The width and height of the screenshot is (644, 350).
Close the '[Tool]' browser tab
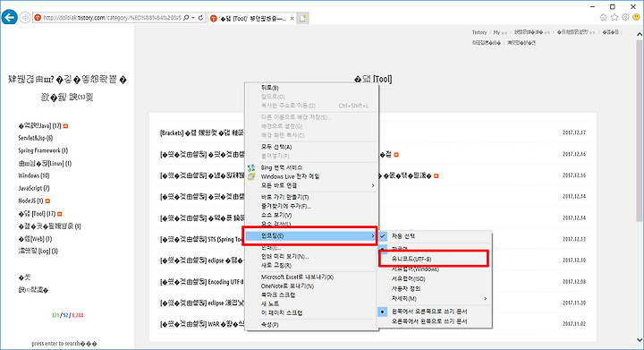pyautogui.click(x=292, y=19)
